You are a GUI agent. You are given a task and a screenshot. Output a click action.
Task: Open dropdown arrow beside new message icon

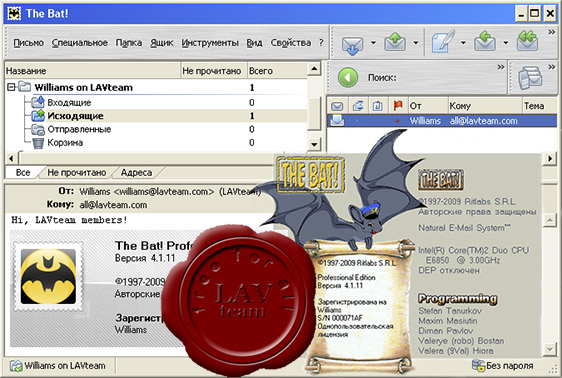tap(463, 43)
